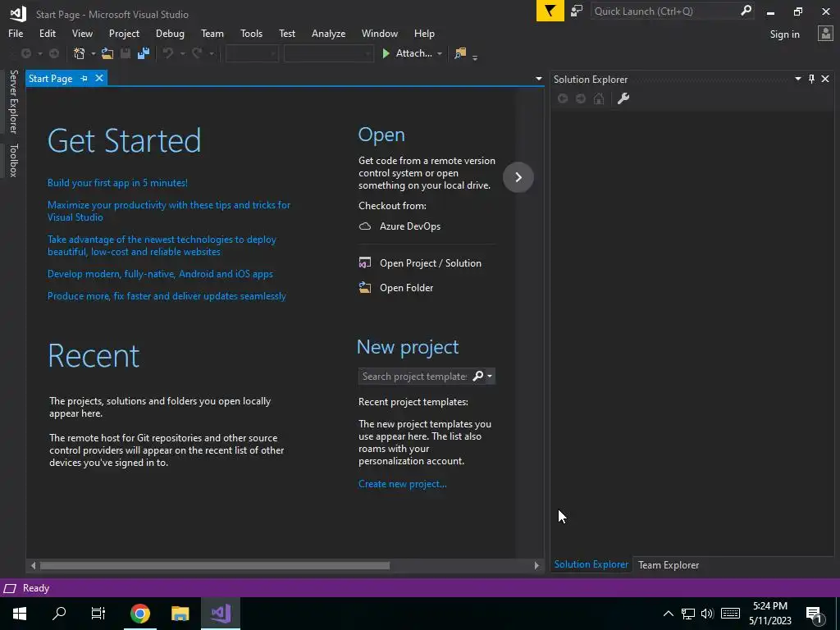The width and height of the screenshot is (840, 630).
Task: Click the Open File toolbar icon
Action: [107, 53]
